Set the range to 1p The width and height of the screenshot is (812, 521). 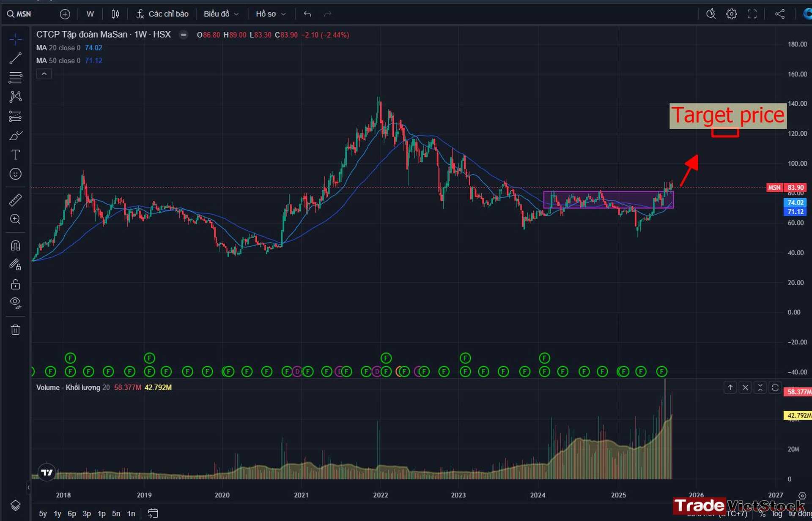click(x=101, y=514)
